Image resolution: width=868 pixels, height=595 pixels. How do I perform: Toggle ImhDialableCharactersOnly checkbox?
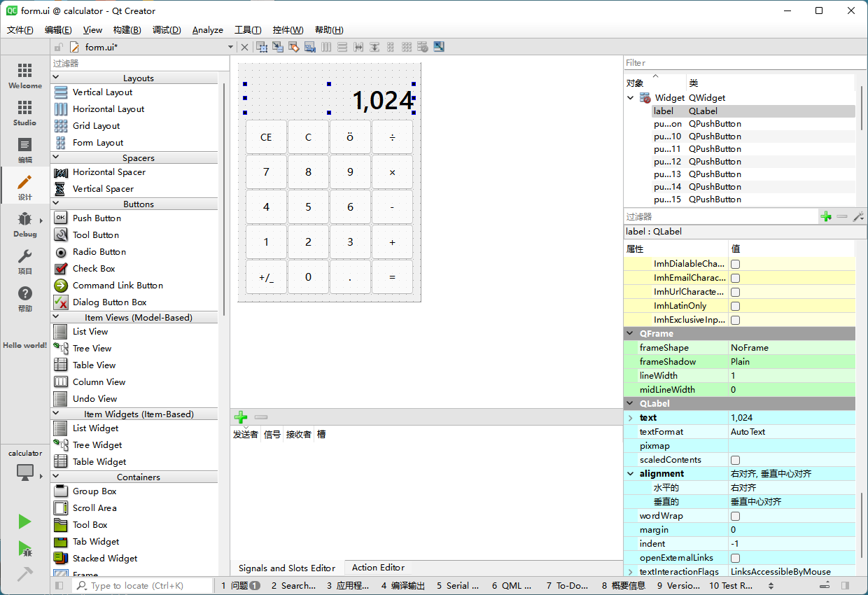point(736,264)
